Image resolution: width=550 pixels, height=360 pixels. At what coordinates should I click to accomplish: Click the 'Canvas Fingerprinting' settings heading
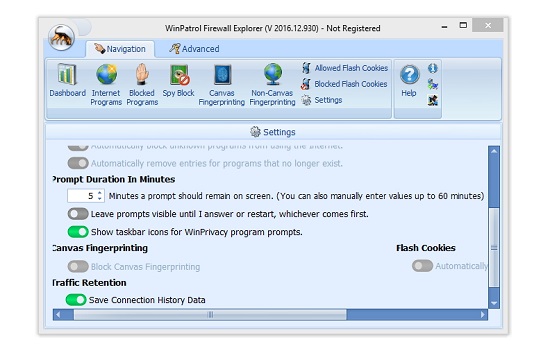pos(100,248)
